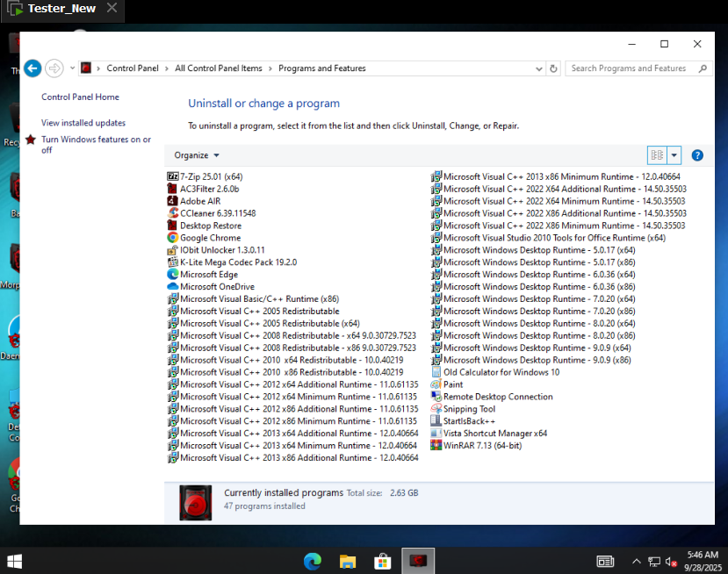
Task: Click Programs and Features breadcrumb
Action: coord(322,68)
